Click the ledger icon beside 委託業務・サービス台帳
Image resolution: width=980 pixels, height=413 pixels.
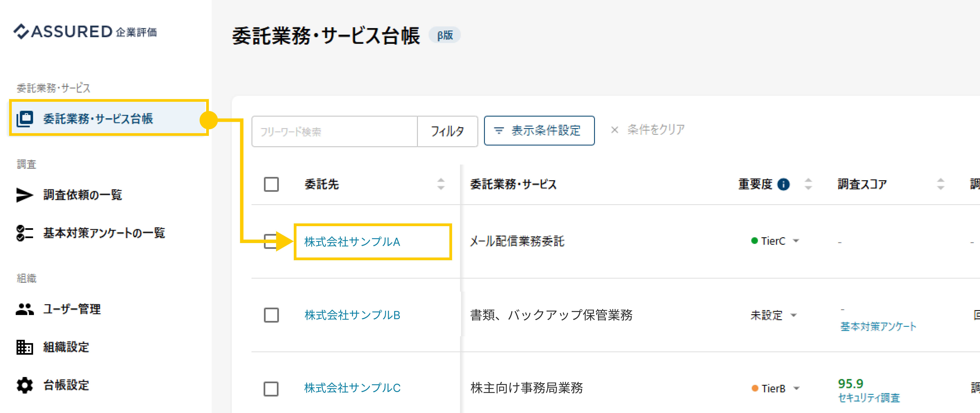tap(25, 119)
